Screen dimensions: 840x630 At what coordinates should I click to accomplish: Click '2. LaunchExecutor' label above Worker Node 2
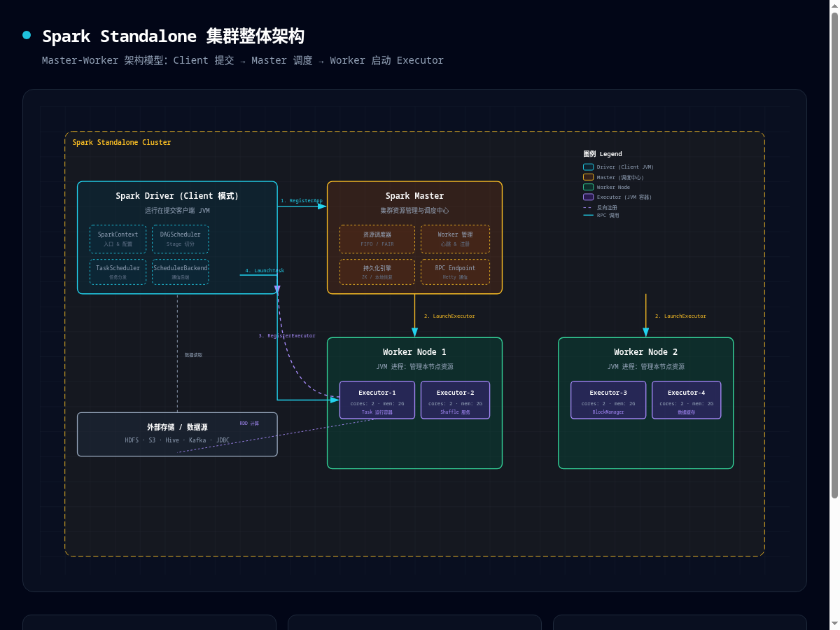coord(680,316)
